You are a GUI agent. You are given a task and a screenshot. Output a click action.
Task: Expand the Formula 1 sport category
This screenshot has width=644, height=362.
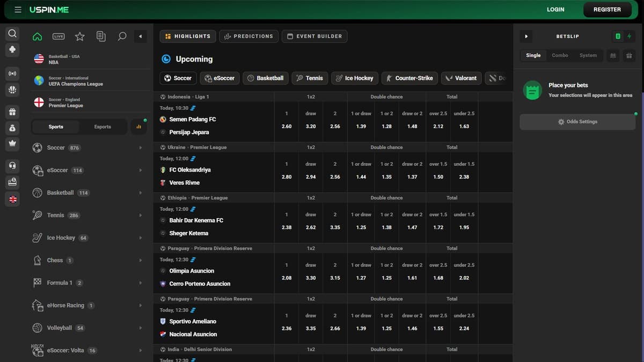[88, 283]
